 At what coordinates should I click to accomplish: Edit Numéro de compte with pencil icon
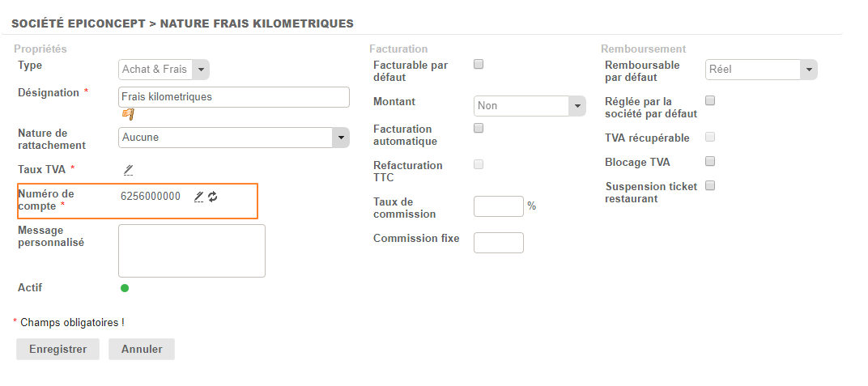pos(198,197)
